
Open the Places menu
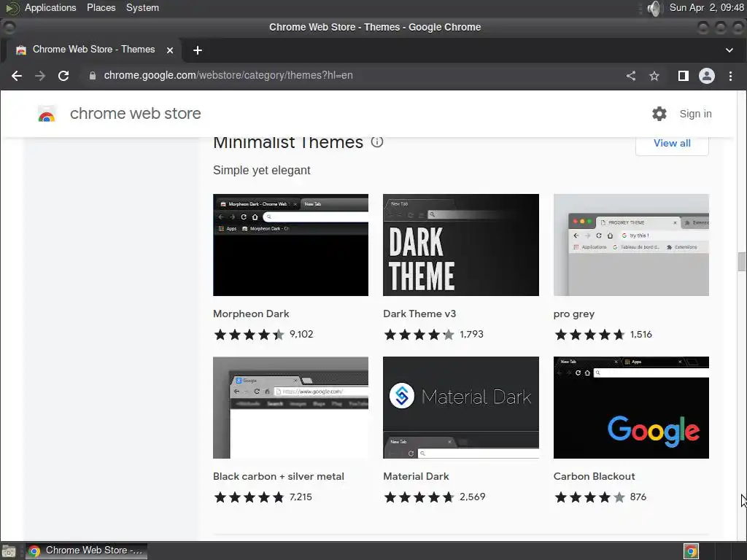pos(101,7)
